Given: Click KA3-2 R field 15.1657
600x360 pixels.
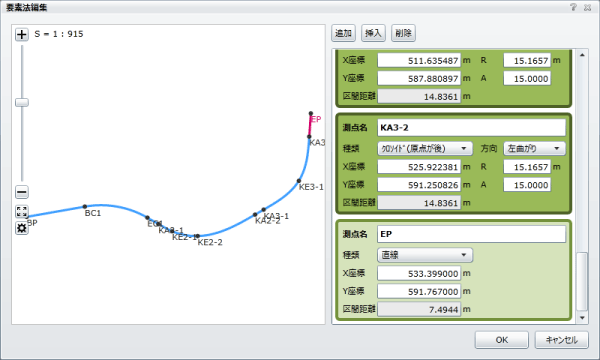Looking at the screenshot, I should [x=527, y=167].
